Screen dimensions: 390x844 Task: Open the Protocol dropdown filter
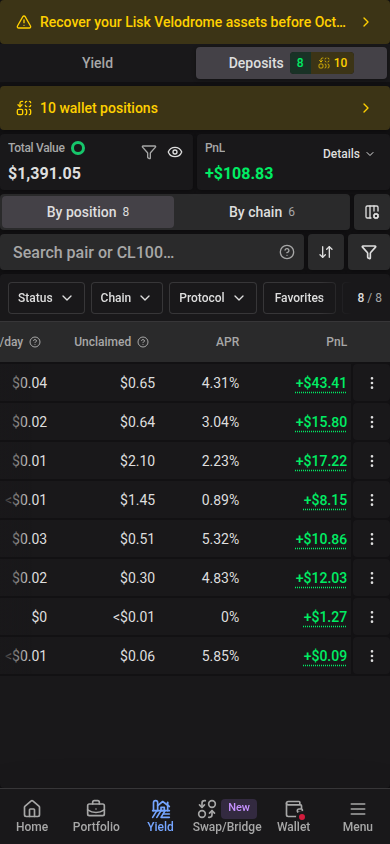point(212,298)
